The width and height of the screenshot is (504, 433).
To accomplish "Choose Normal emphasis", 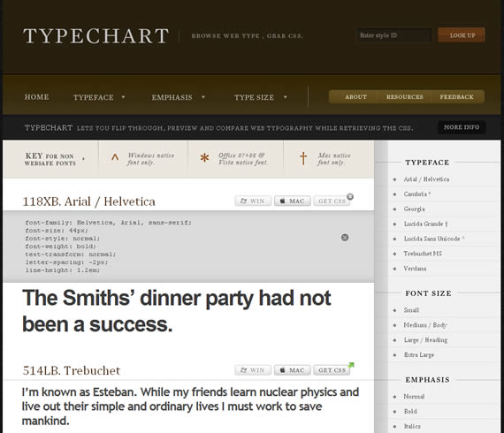I will pyautogui.click(x=414, y=397).
